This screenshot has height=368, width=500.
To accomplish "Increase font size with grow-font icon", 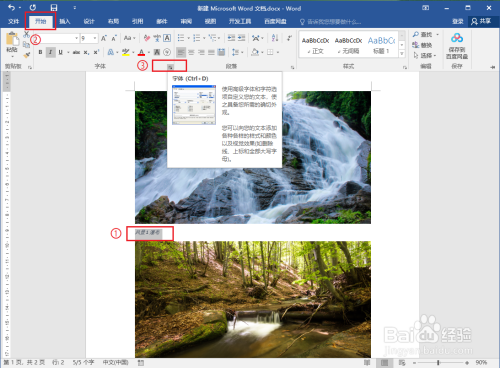I will tap(104, 38).
